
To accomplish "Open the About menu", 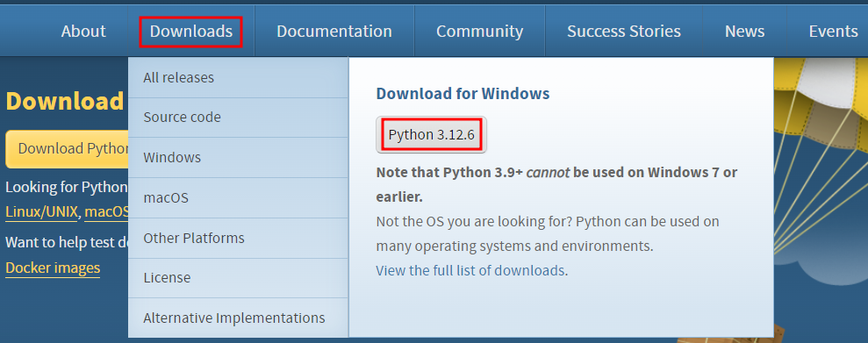I will click(83, 31).
